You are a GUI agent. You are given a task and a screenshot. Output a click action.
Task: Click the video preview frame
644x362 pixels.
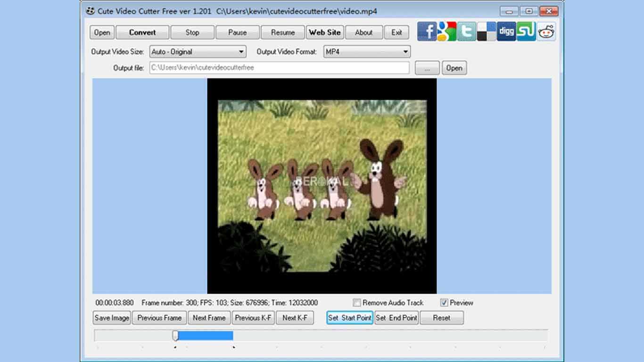[x=322, y=186]
